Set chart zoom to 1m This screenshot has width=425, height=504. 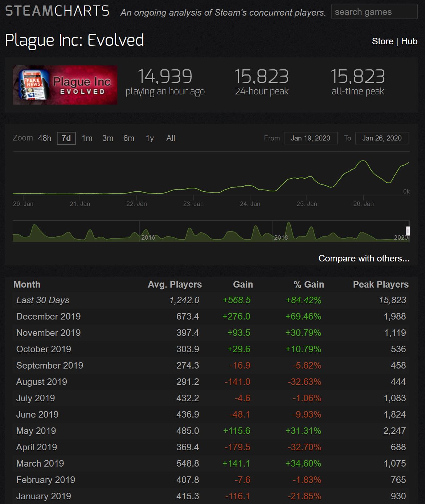click(87, 138)
